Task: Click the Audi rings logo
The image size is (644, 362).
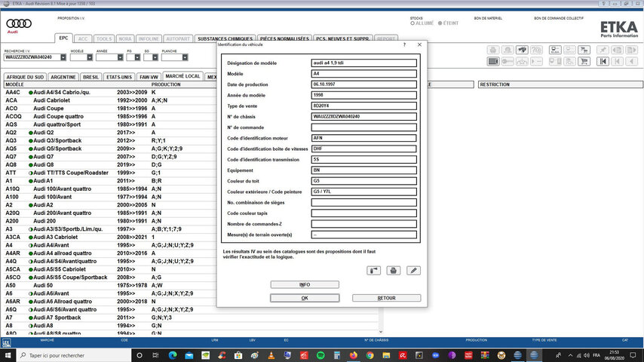Action: [19, 24]
